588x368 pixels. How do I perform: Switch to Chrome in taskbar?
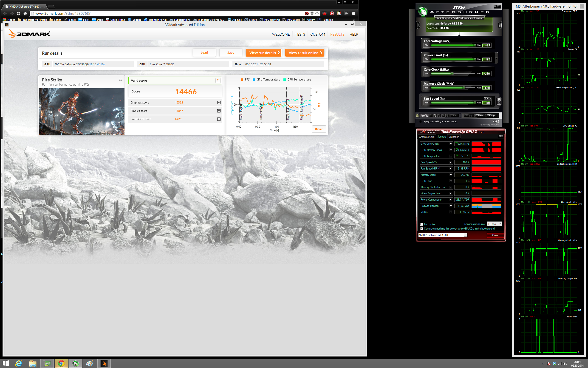[61, 363]
